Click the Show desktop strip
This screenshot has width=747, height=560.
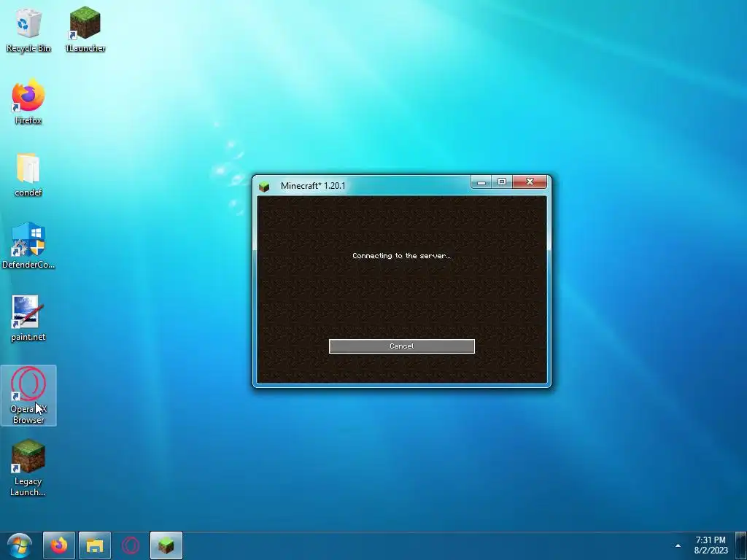[x=741, y=545]
